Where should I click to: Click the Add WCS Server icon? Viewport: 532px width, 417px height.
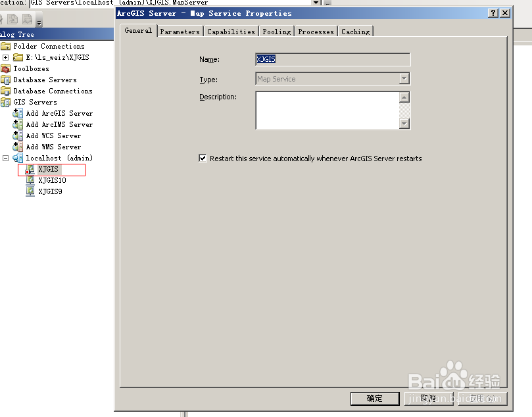(x=18, y=135)
